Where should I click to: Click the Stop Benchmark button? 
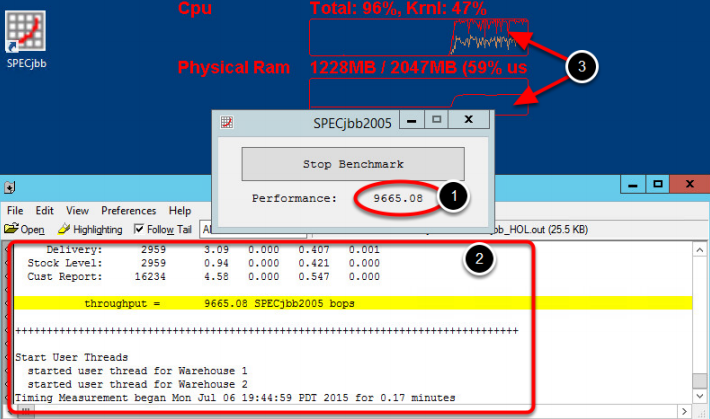(x=353, y=164)
